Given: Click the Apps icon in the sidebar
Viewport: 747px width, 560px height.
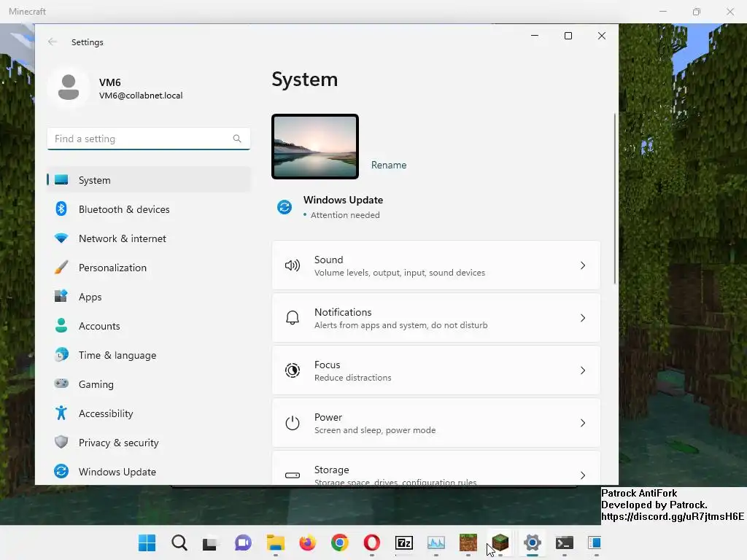Looking at the screenshot, I should click(x=61, y=296).
